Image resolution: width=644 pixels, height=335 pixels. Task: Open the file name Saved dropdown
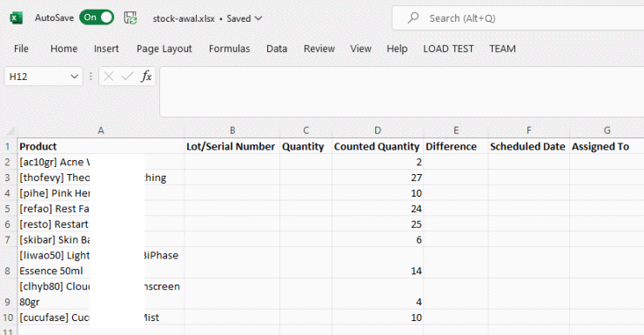tap(258, 18)
